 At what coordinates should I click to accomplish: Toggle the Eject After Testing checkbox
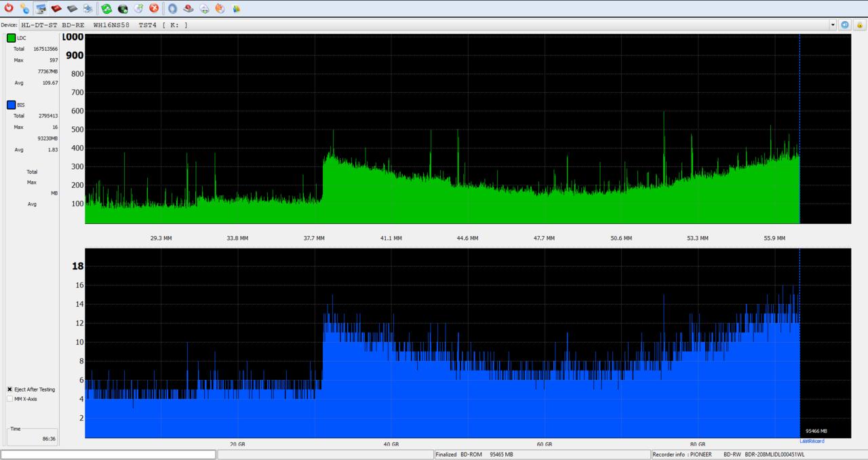9,389
